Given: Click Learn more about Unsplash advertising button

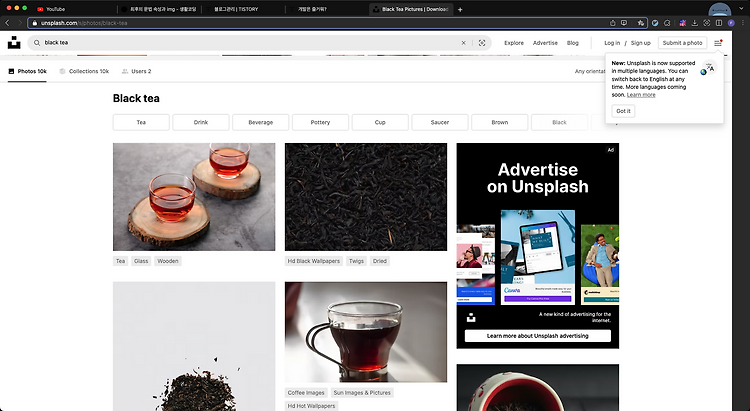Looking at the screenshot, I should 538,336.
